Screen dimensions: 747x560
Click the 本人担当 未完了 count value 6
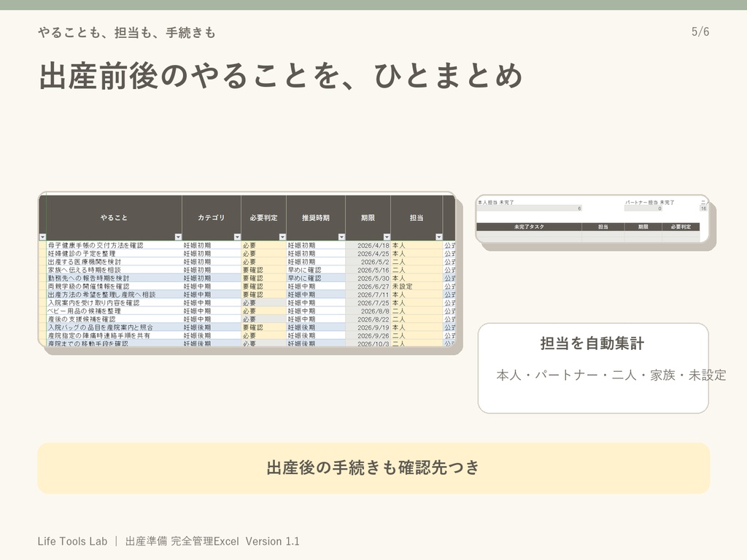point(530,208)
